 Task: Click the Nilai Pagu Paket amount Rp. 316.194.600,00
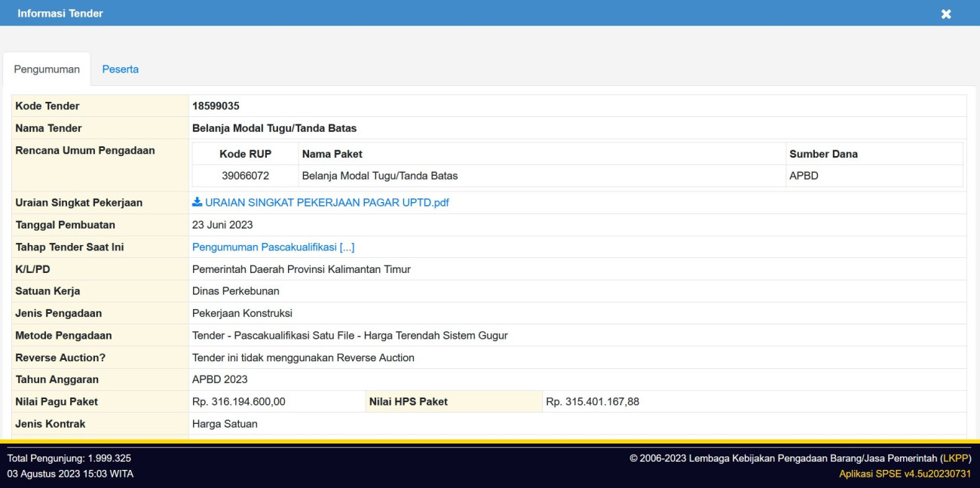pos(239,402)
